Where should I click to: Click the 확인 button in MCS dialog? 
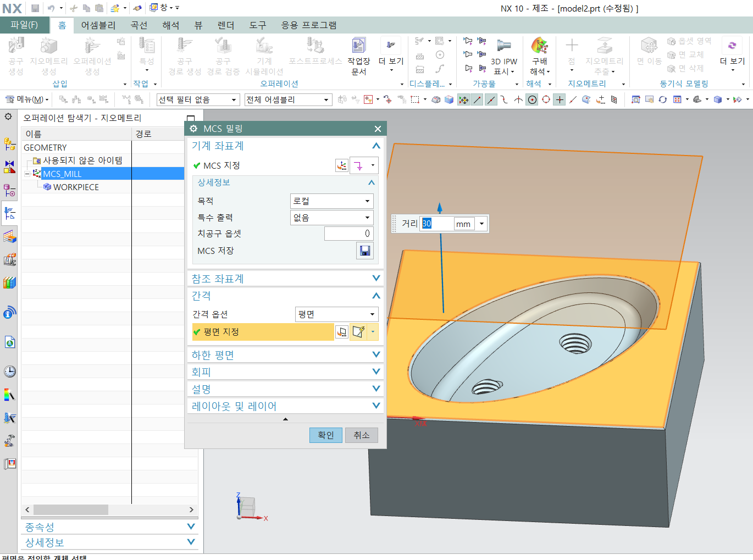coord(326,435)
